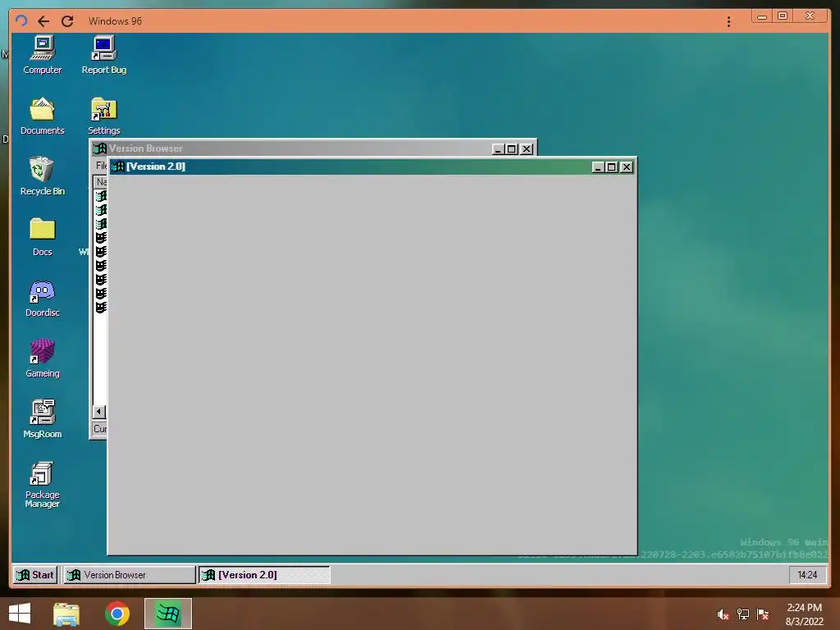The height and width of the screenshot is (630, 840).
Task: Restore the outer browser window
Action: click(x=782, y=16)
